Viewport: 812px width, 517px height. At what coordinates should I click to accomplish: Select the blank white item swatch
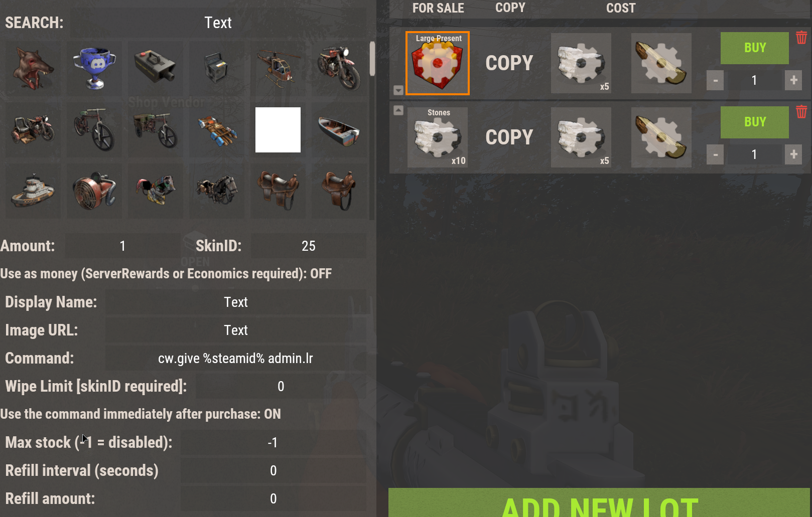(278, 130)
